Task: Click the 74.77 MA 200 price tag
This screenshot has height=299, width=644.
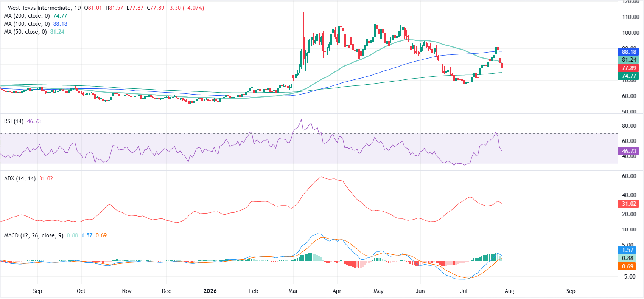Action: pos(629,76)
